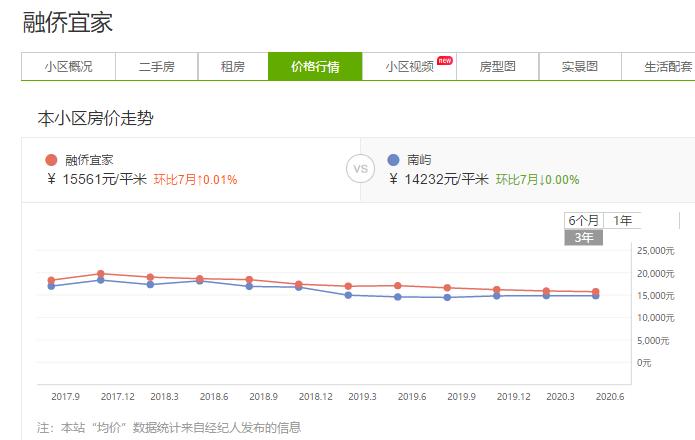Viewport: 695px width, 440px height.
Task: Click the 南屿 legend label
Action: click(419, 160)
